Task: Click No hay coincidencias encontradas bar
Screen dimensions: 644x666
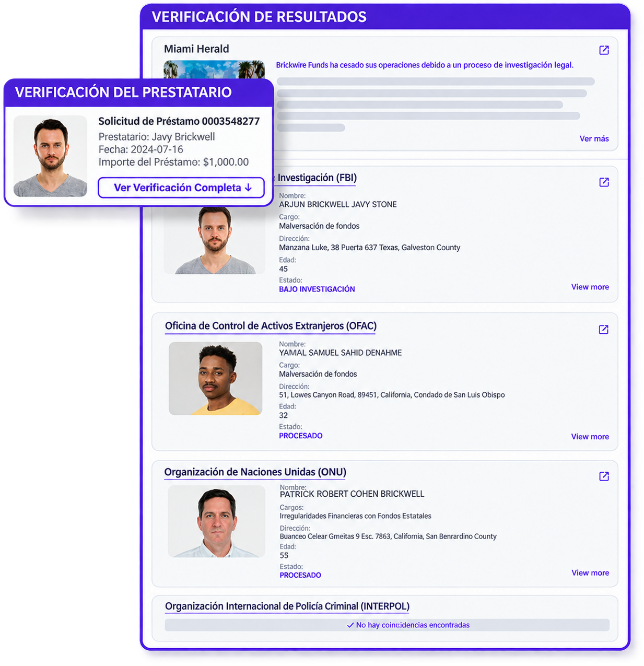Action: click(387, 625)
